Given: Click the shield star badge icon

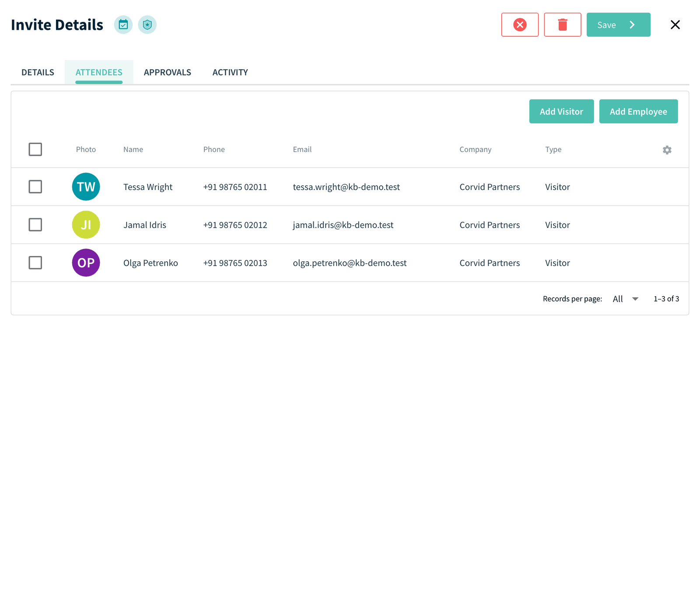Looking at the screenshot, I should [x=147, y=25].
